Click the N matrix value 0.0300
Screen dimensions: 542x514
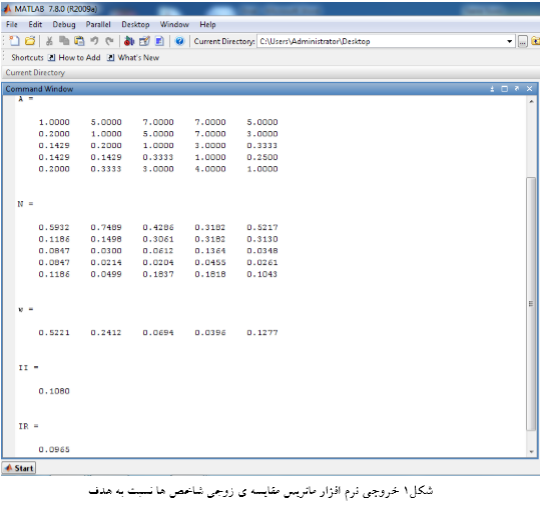click(x=106, y=251)
